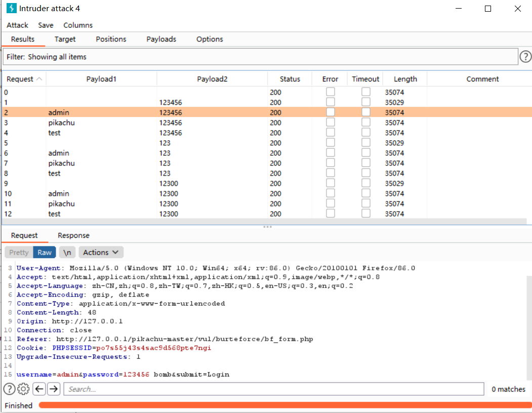Viewport: 532px width, 413px height.
Task: Sort by Length column header
Action: pyautogui.click(x=405, y=79)
